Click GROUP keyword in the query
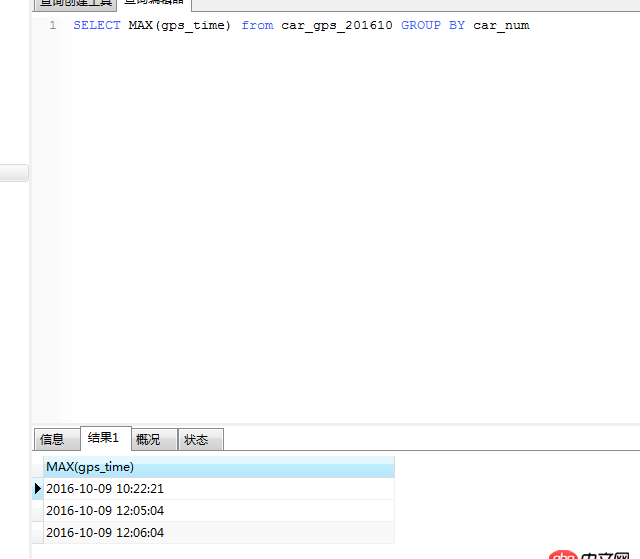 421,25
